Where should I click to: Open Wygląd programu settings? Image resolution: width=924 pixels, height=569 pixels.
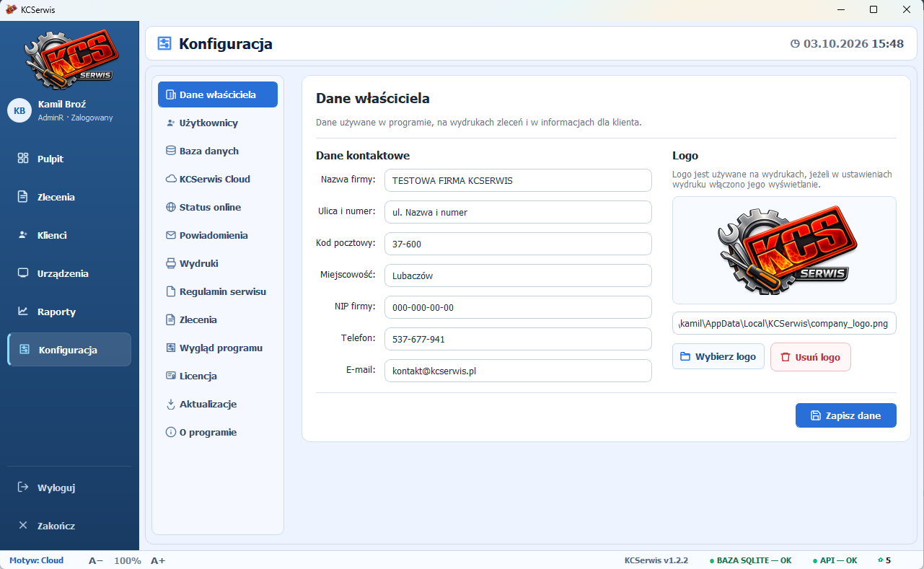218,348
